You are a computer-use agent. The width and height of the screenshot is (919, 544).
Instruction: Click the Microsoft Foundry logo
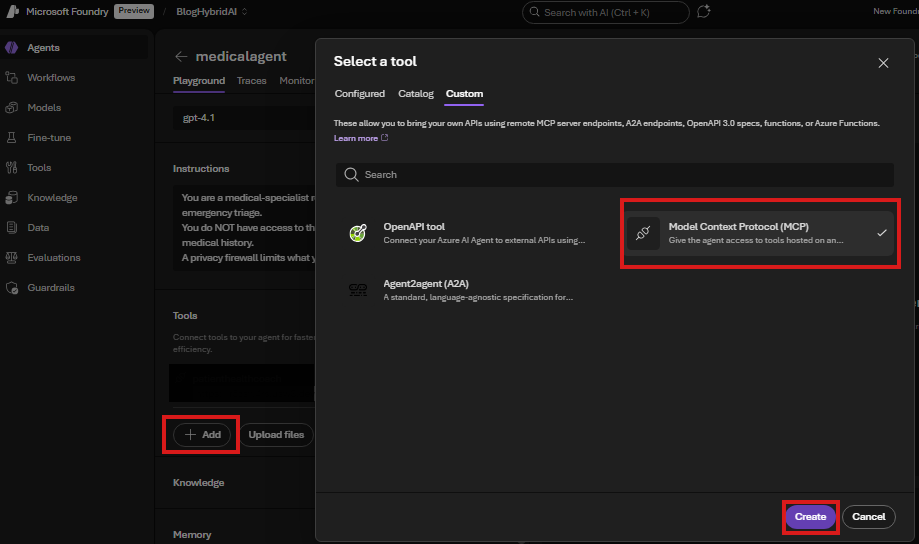click(x=13, y=12)
